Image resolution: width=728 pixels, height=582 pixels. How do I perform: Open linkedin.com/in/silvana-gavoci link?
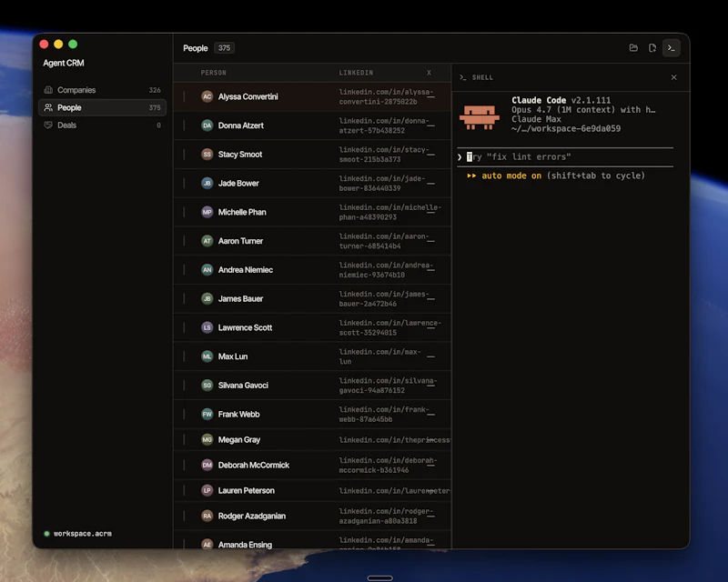tap(388, 386)
